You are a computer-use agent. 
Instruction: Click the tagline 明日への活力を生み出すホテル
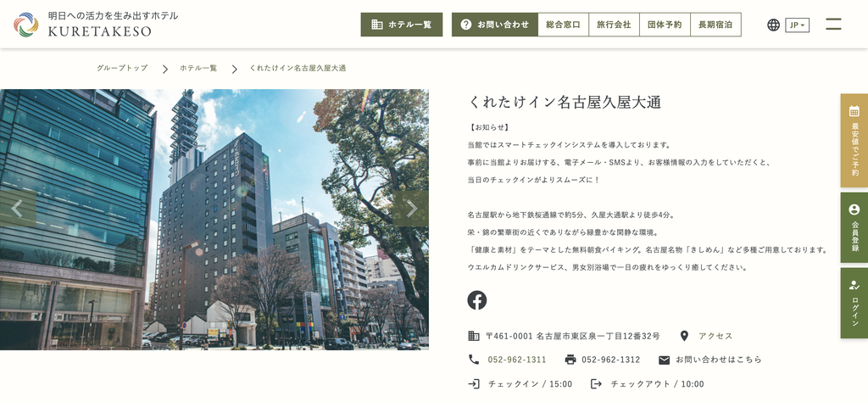[x=113, y=16]
